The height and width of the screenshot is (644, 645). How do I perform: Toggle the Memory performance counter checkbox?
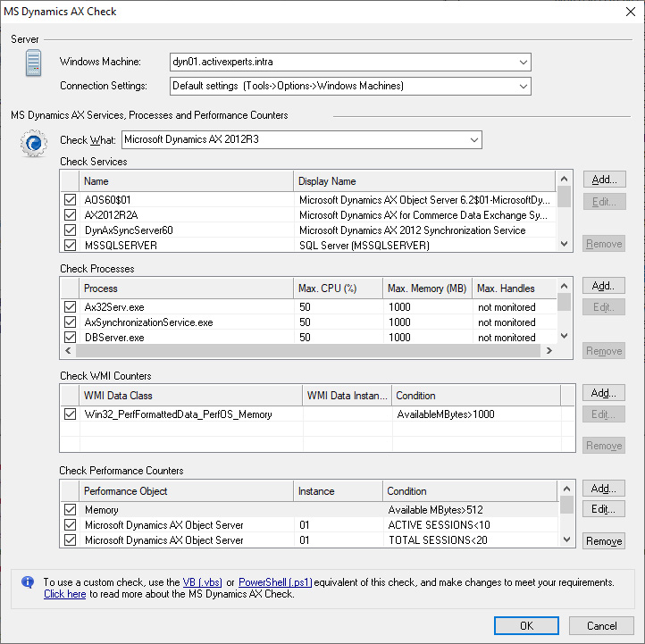(x=70, y=510)
